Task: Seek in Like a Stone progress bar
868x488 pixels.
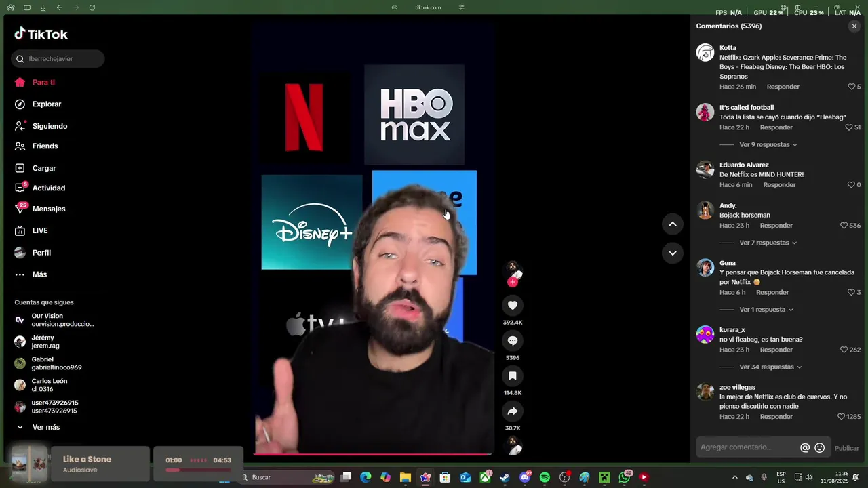Action: coord(198,470)
